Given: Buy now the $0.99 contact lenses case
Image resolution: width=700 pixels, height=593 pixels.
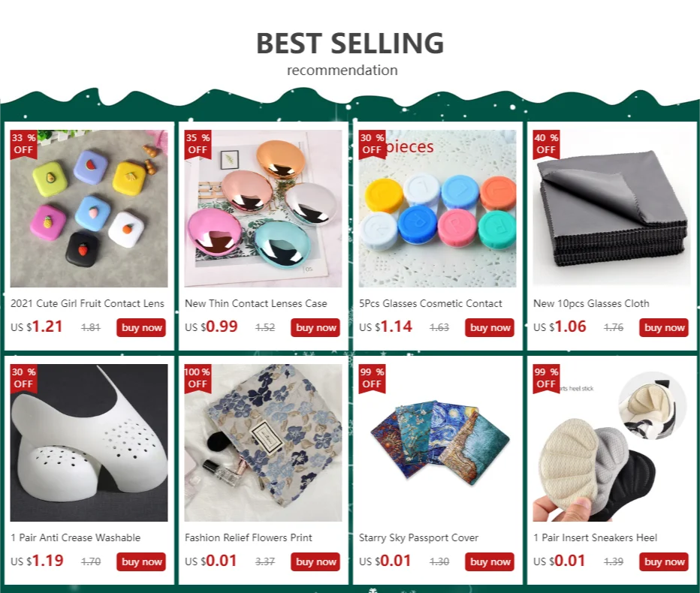Looking at the screenshot, I should 315,327.
